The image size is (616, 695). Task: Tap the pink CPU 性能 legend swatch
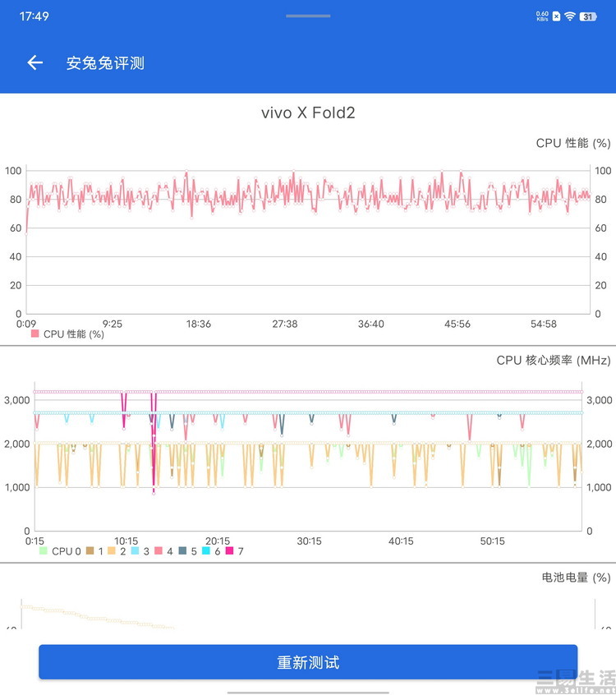point(35,334)
